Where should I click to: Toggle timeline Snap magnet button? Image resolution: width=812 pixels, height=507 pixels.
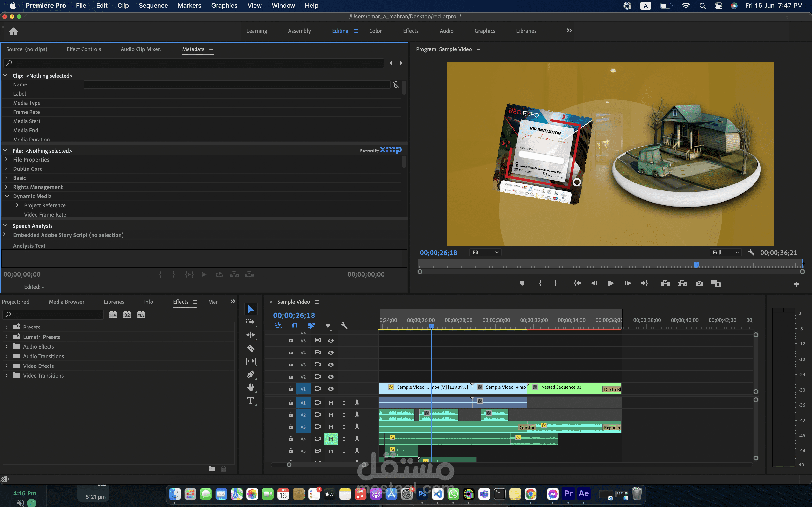click(295, 325)
